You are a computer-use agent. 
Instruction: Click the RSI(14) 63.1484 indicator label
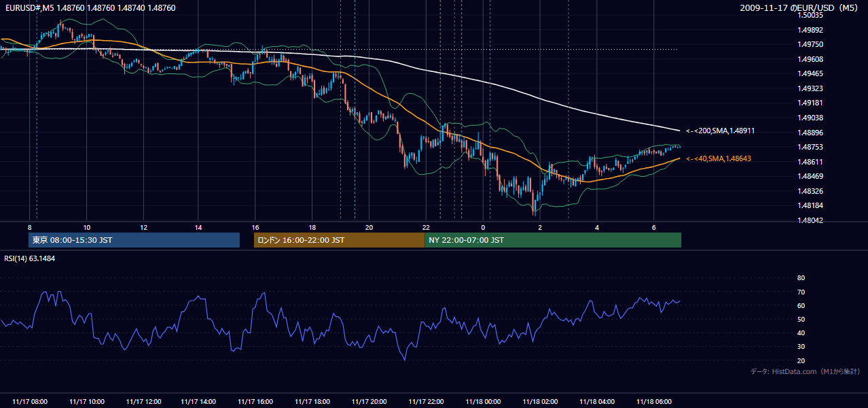point(30,258)
